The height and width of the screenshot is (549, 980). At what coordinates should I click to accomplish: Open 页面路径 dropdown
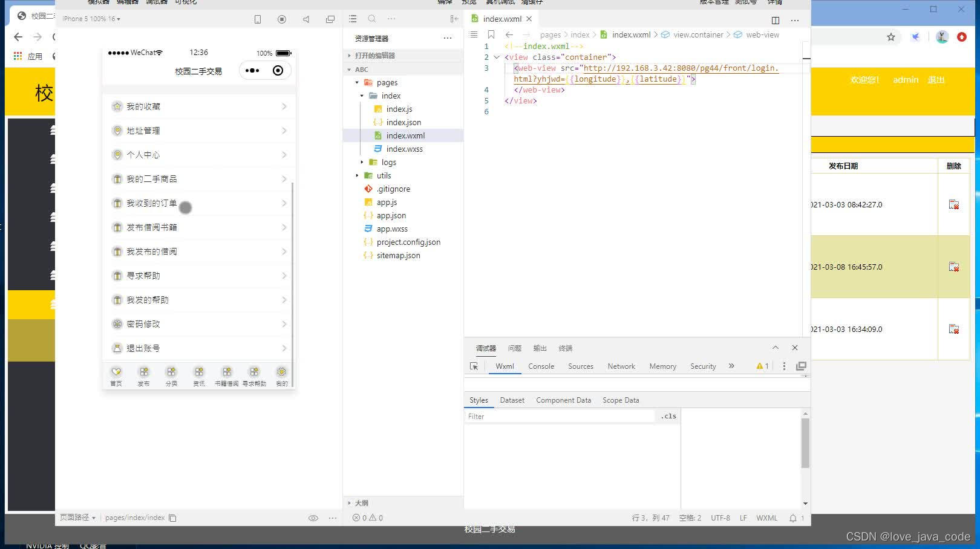point(77,518)
